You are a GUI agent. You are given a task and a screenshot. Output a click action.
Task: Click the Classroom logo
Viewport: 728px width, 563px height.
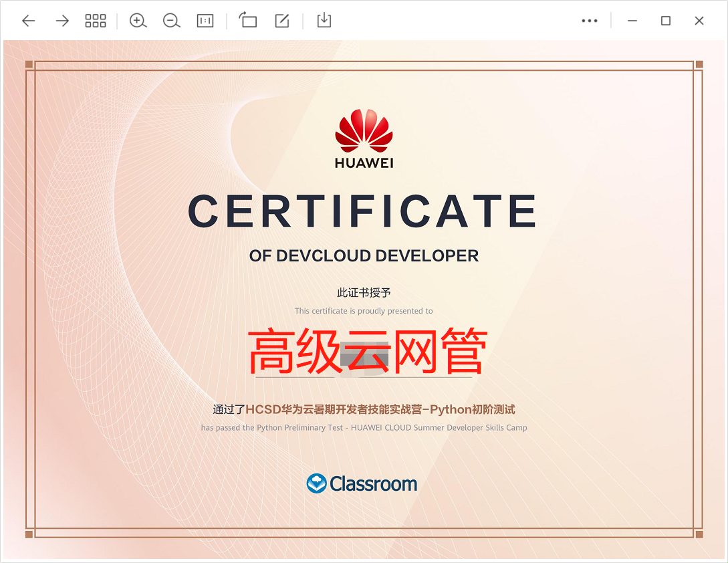point(362,483)
